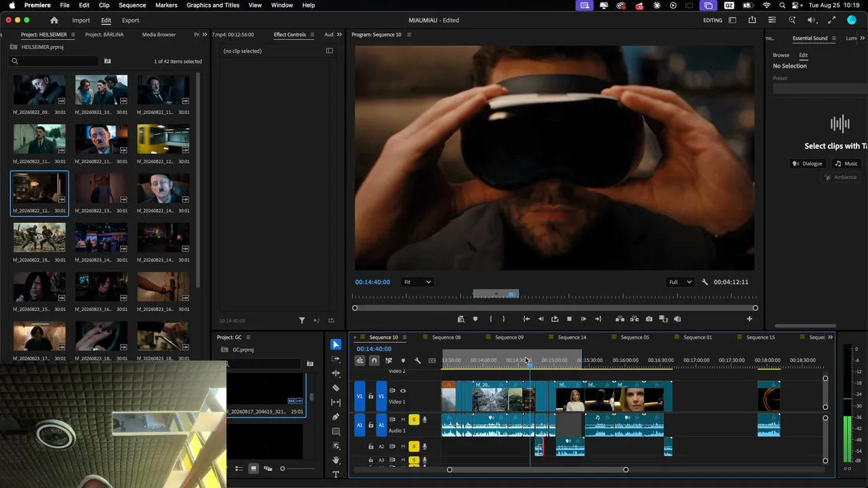Open filter icon in Effect Controls panel
This screenshot has height=488, width=868.
click(302, 321)
